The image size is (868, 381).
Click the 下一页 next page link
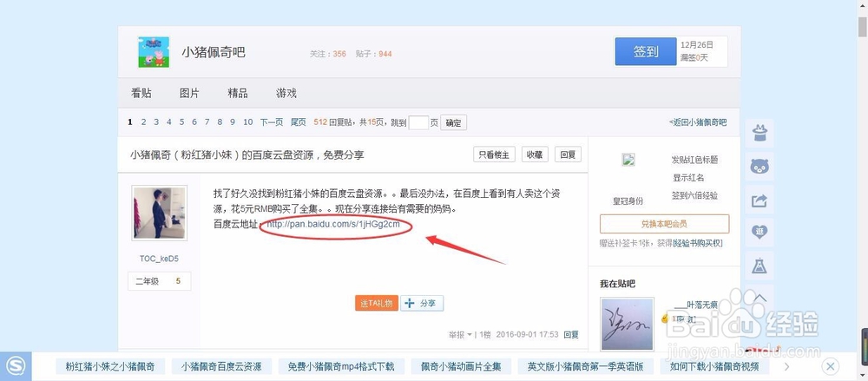272,122
